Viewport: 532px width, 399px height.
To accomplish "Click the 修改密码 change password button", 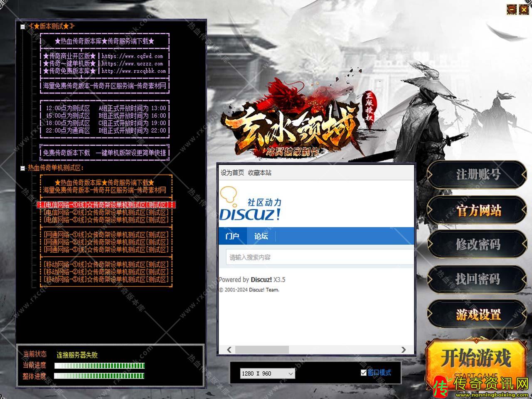I will pyautogui.click(x=478, y=244).
